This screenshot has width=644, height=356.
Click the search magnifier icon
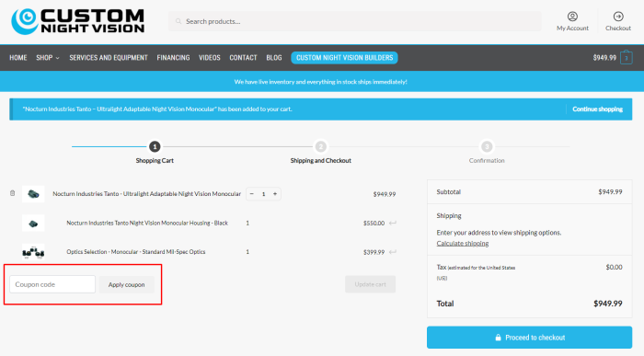(178, 21)
